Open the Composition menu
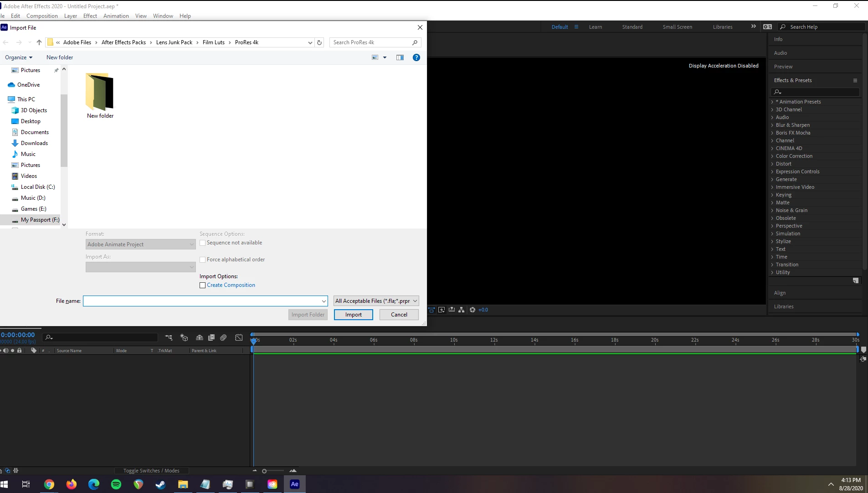This screenshot has width=868, height=493. point(42,16)
